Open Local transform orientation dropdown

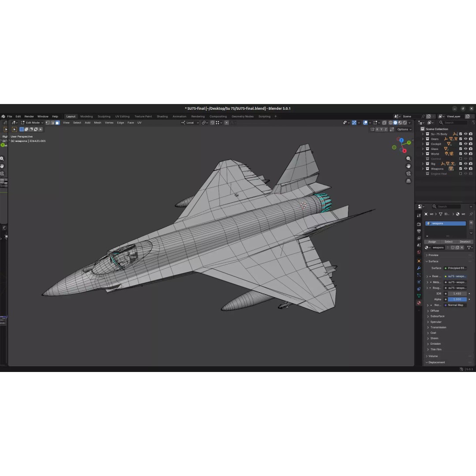coord(190,123)
